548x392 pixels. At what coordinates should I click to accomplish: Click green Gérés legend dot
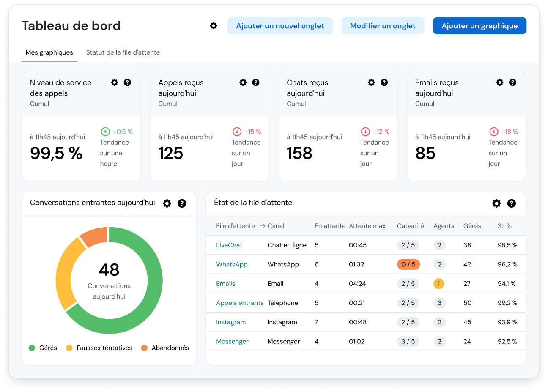coord(32,348)
